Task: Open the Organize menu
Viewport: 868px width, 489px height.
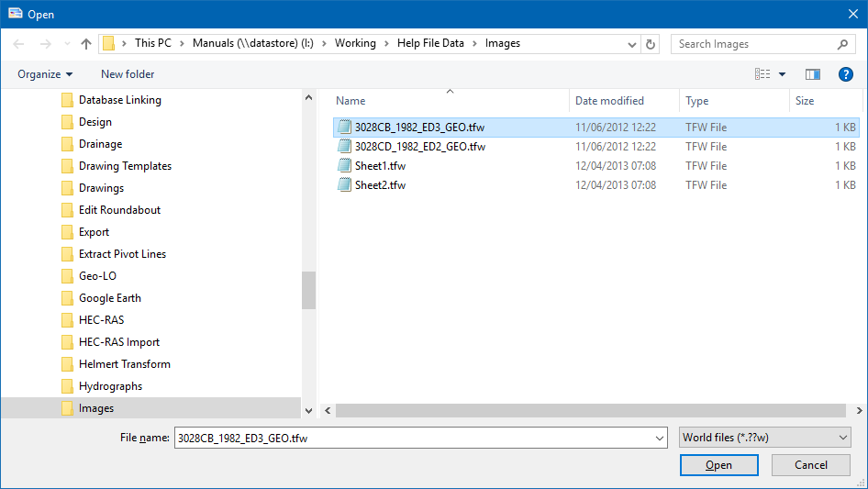Action: click(45, 74)
